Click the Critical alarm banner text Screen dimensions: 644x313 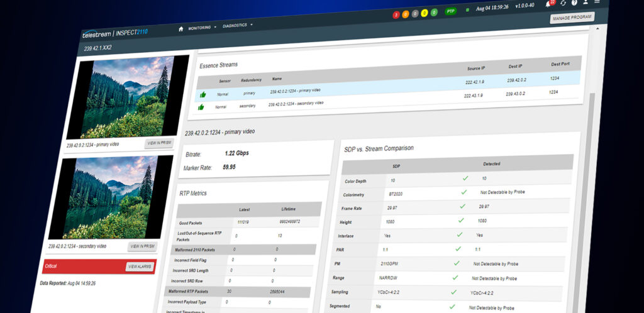point(52,266)
